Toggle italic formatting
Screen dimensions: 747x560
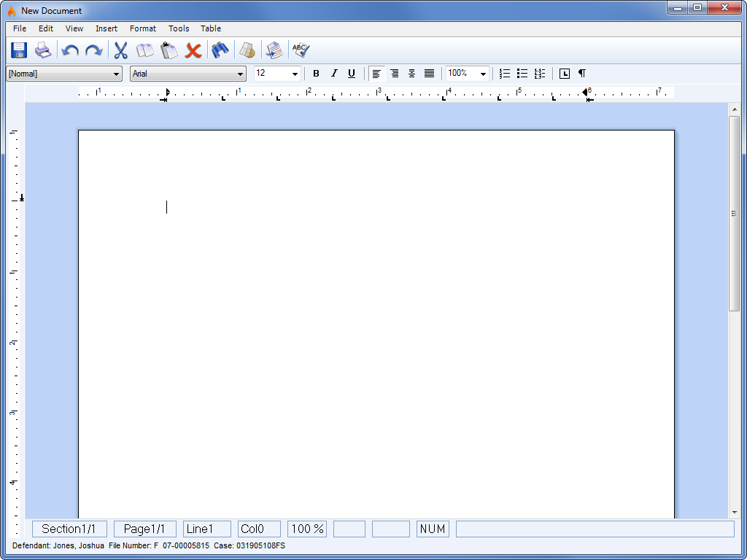pyautogui.click(x=334, y=74)
